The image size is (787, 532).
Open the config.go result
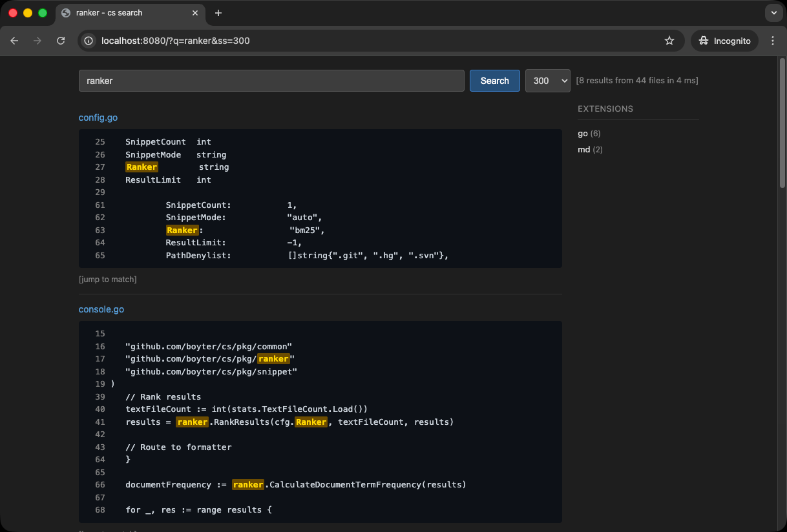(98, 118)
